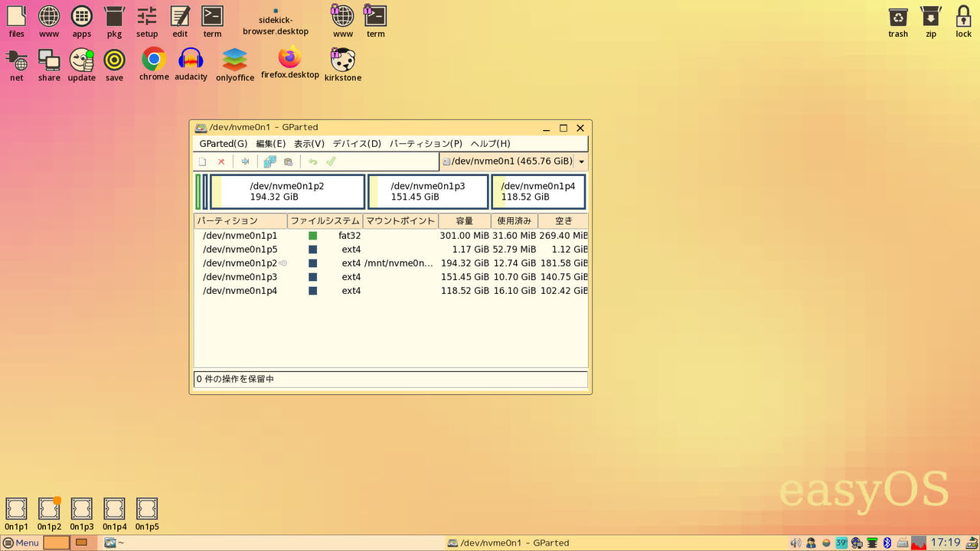
Task: Open the volume control in the system tray
Action: 796,543
